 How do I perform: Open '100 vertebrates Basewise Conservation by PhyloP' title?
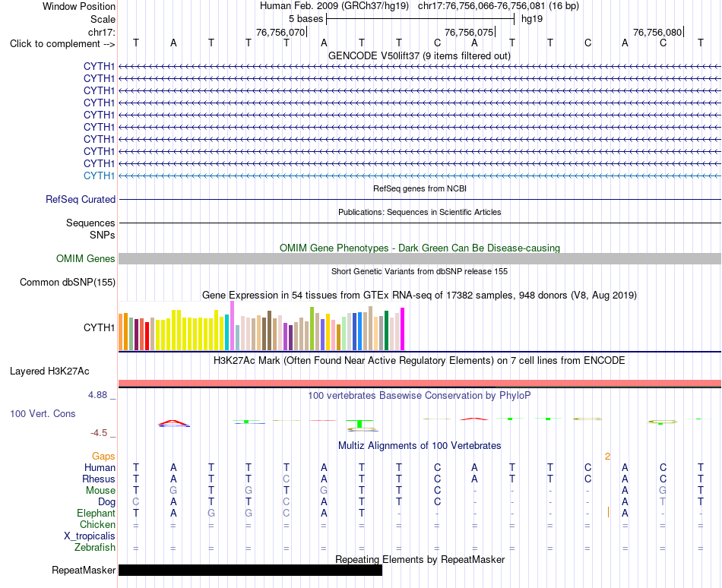pyautogui.click(x=420, y=396)
